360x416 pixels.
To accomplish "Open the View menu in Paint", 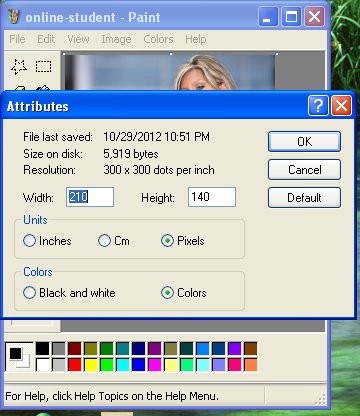I will 78,39.
